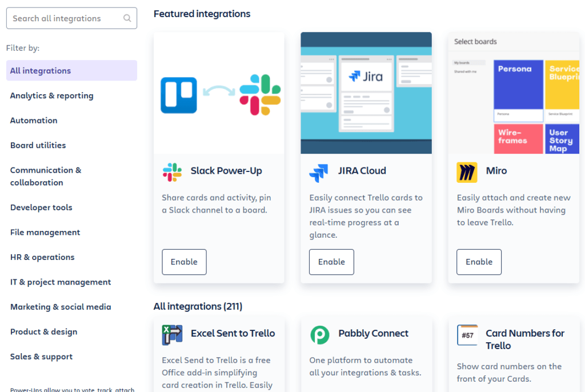Open Card Numbers for Trello title

(525, 339)
